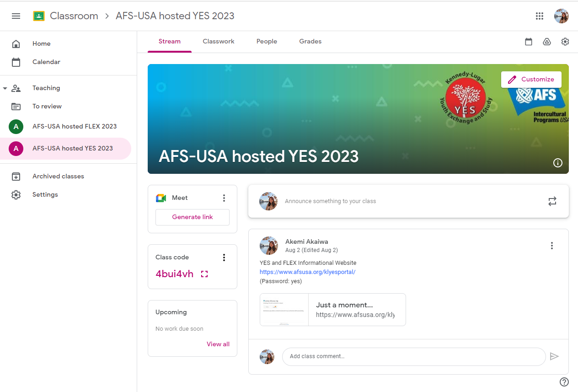Select AFS-USA hosted YES 2023 class
578x392 pixels.
65,149
